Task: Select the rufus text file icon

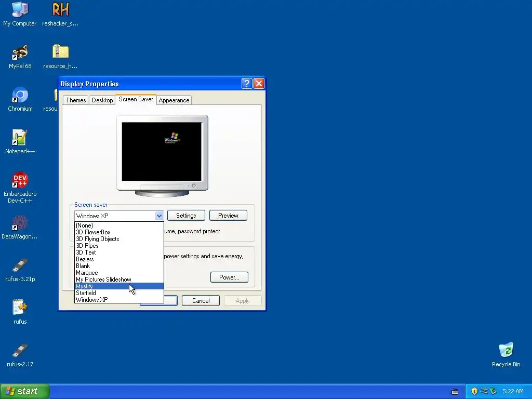Action: [x=20, y=312]
